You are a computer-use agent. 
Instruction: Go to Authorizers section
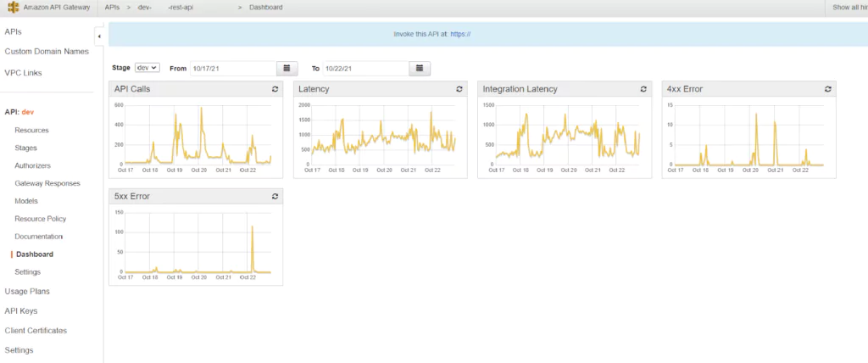(33, 165)
